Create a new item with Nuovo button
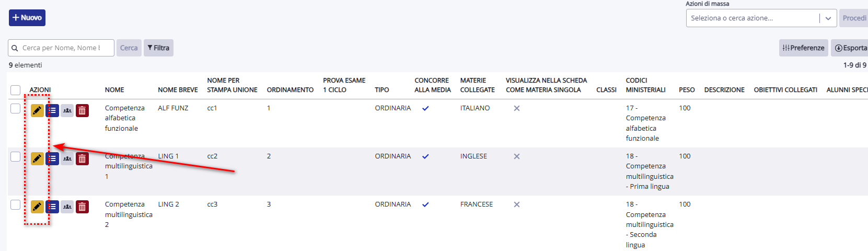 coord(27,18)
